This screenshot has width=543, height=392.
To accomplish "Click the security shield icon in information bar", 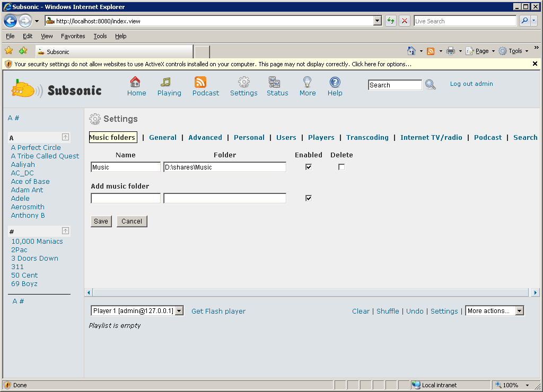I will click(8, 64).
